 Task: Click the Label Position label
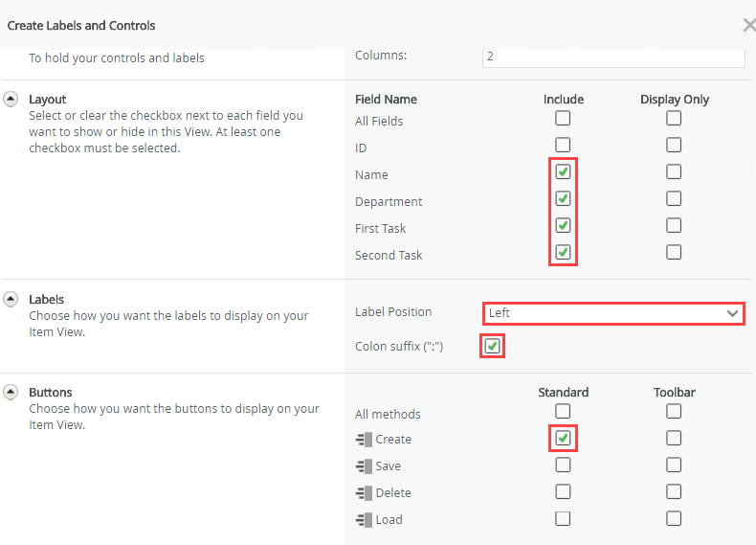(x=393, y=312)
